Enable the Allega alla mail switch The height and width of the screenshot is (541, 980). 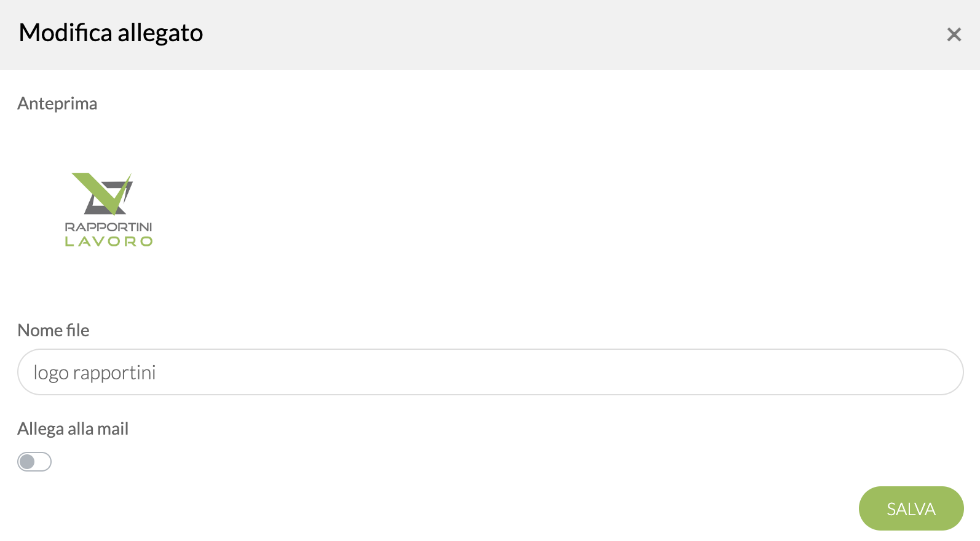click(x=34, y=462)
